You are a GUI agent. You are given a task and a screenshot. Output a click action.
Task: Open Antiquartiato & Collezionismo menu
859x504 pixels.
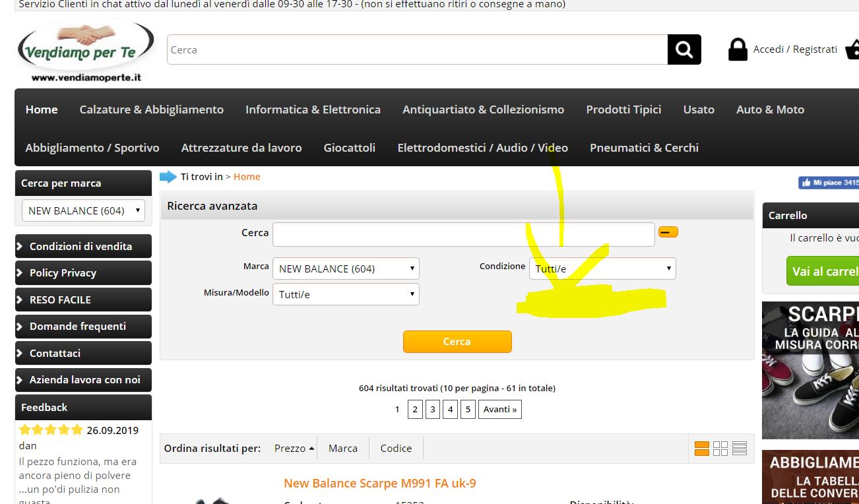[x=483, y=110]
